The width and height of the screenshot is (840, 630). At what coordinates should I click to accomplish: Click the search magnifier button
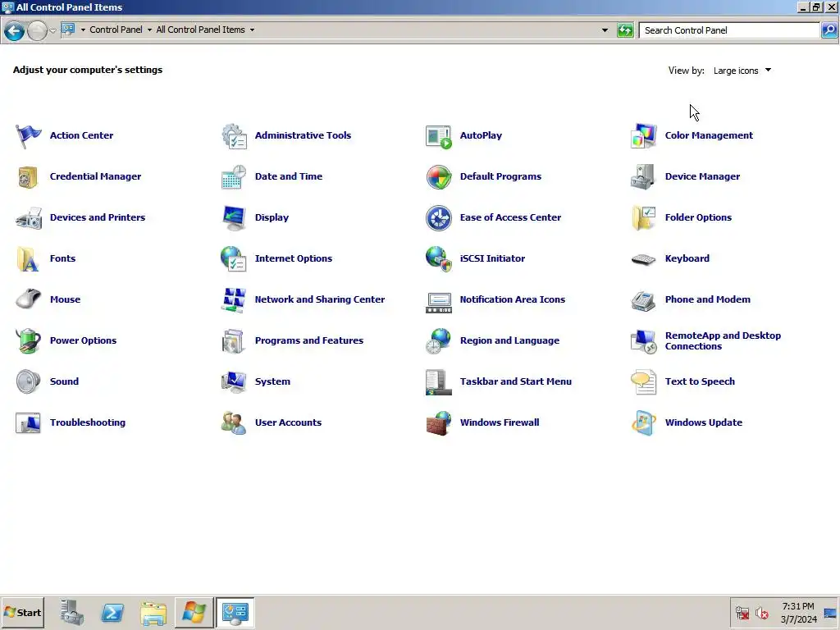coord(829,30)
